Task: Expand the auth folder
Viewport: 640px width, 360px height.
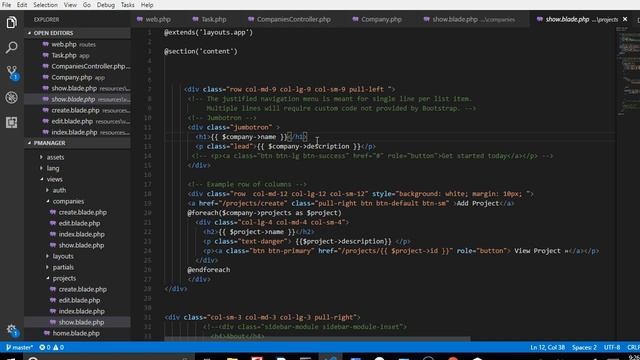Action: point(59,190)
